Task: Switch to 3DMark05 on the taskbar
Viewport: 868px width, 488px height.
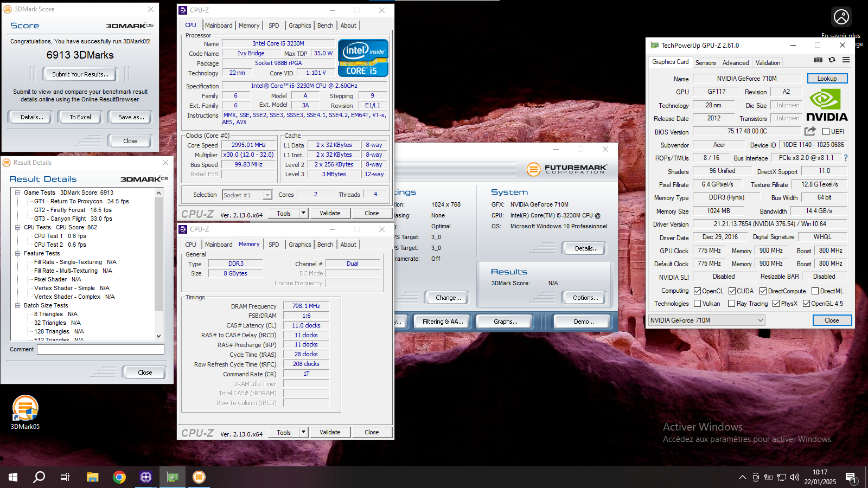Action: point(199,477)
